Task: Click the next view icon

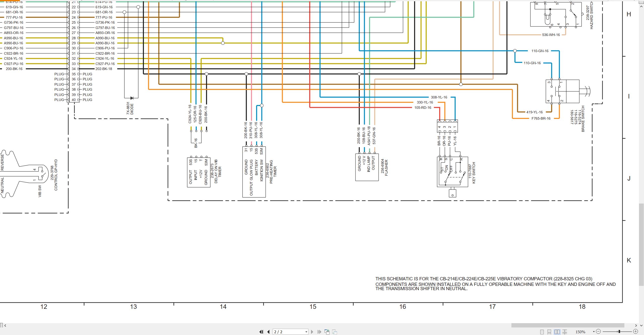Action: [x=335, y=332]
